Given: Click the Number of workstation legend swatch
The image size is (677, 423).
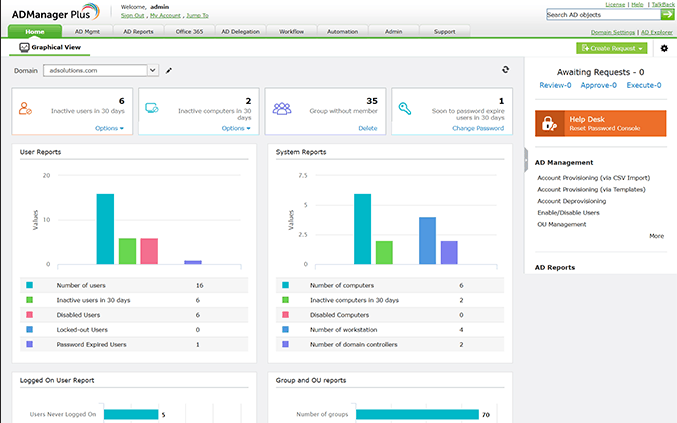Looking at the screenshot, I should click(x=285, y=329).
